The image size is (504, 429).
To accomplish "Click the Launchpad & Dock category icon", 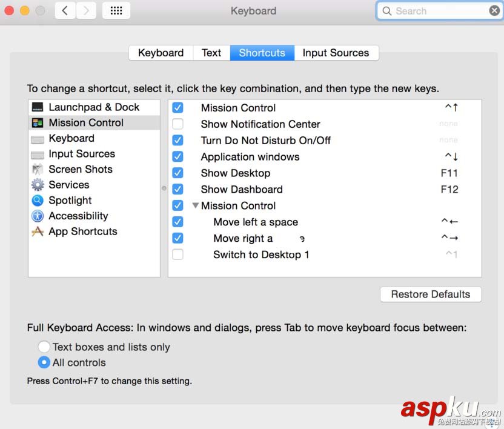I will pos(38,107).
